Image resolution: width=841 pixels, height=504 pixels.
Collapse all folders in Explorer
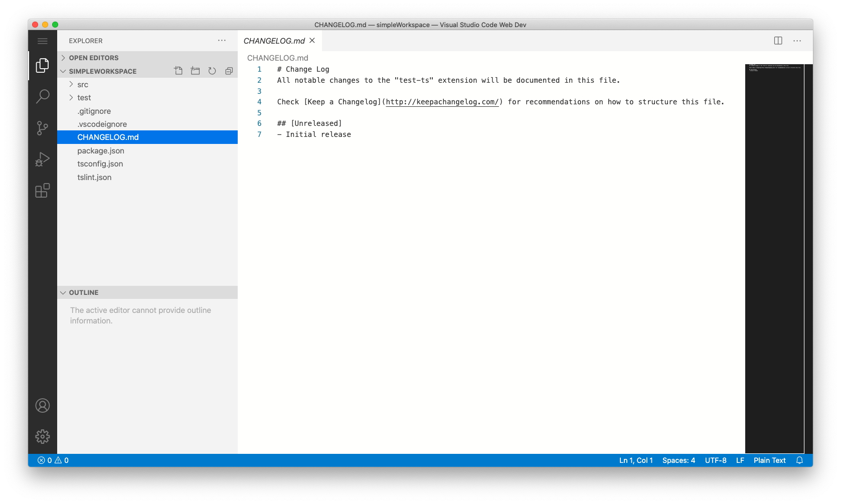pos(229,71)
